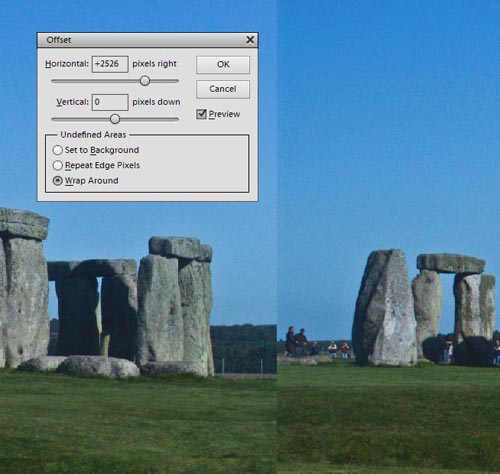
Task: Click the Horizontal offset value field
Action: pos(110,64)
